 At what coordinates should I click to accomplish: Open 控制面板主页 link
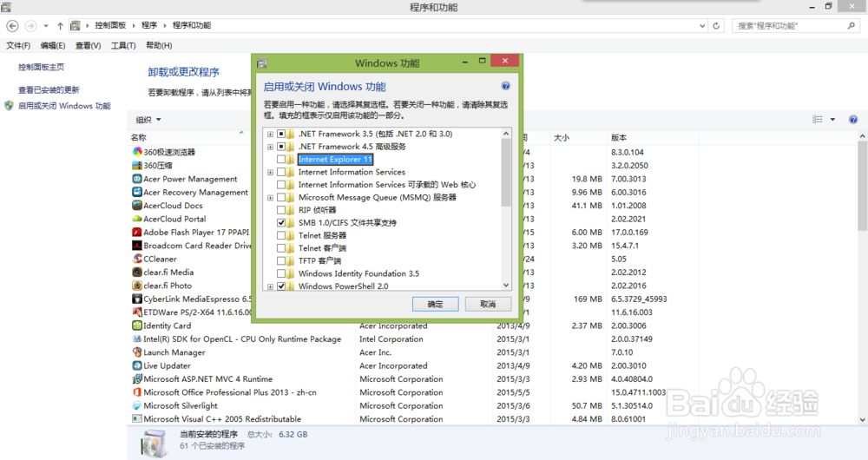click(41, 67)
